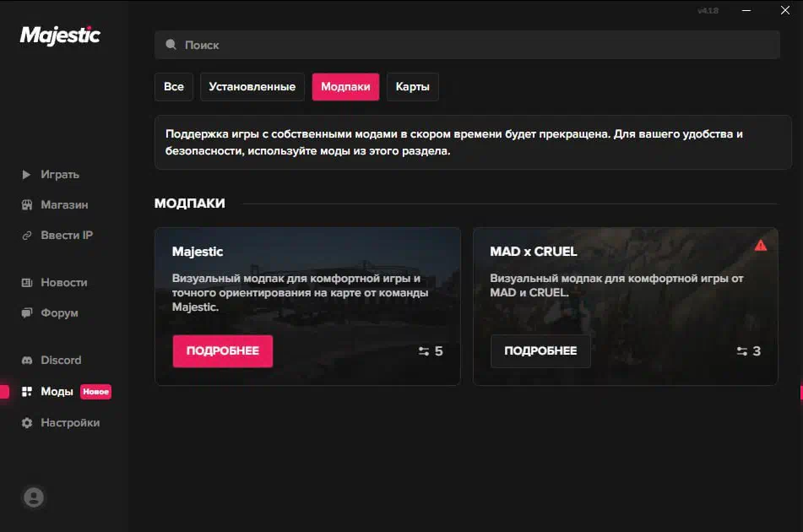Click the magnifier icon in search bar
803x532 pixels.
pos(171,45)
